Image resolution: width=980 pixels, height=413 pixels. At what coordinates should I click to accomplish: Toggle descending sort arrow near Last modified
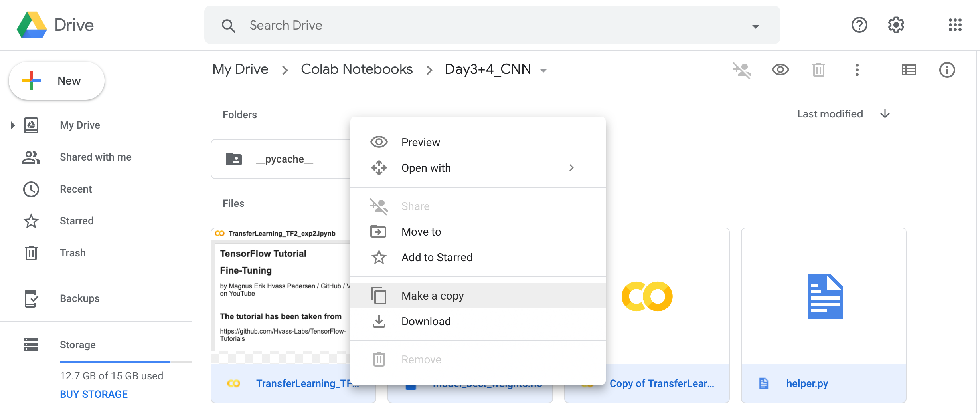pyautogui.click(x=885, y=114)
